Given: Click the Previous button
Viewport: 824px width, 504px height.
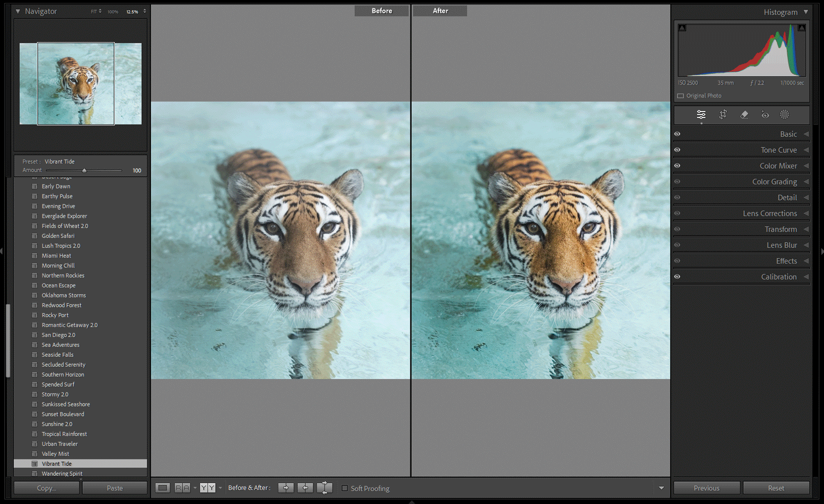Looking at the screenshot, I should click(x=706, y=488).
